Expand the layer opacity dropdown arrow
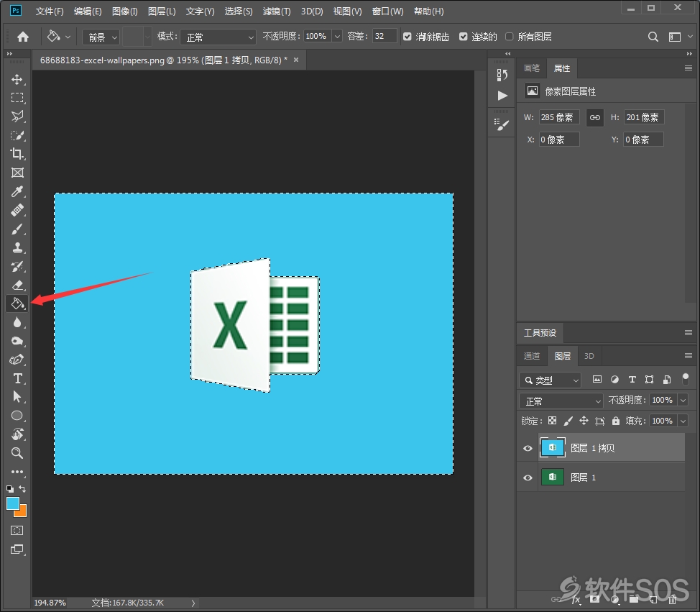The width and height of the screenshot is (700, 612). click(683, 401)
